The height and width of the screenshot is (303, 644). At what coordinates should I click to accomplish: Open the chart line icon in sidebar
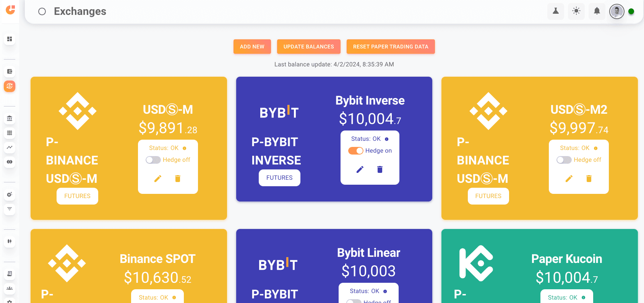(10, 147)
